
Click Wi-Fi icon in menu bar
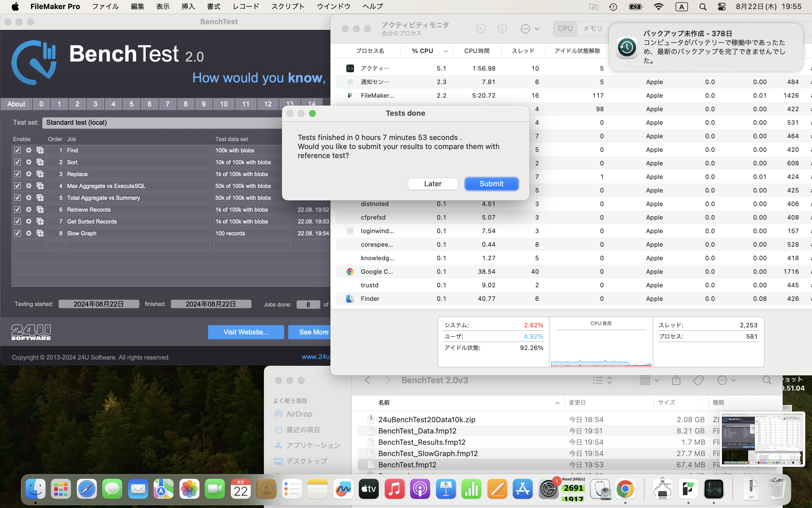(658, 7)
